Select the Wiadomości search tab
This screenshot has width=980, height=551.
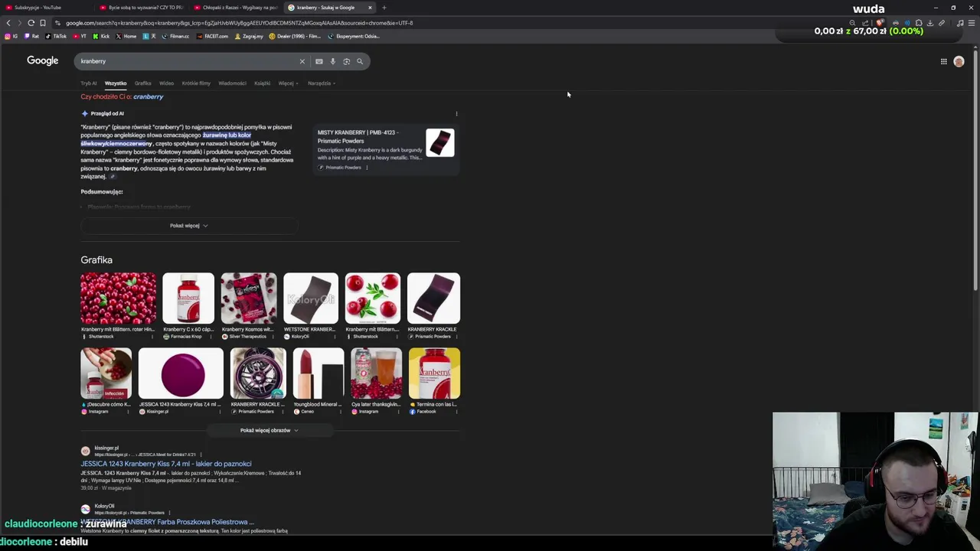[232, 83]
